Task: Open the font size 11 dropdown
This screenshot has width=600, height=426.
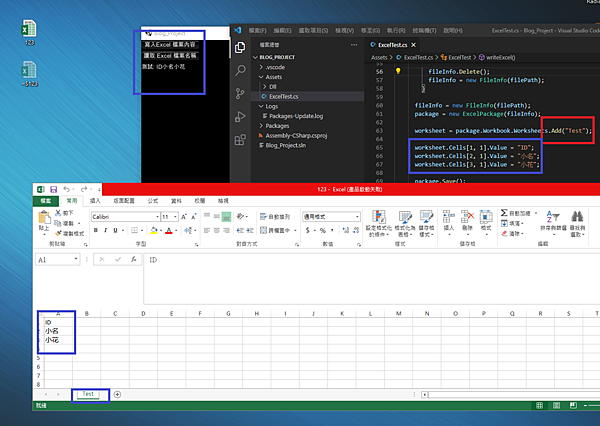Action: tap(175, 217)
